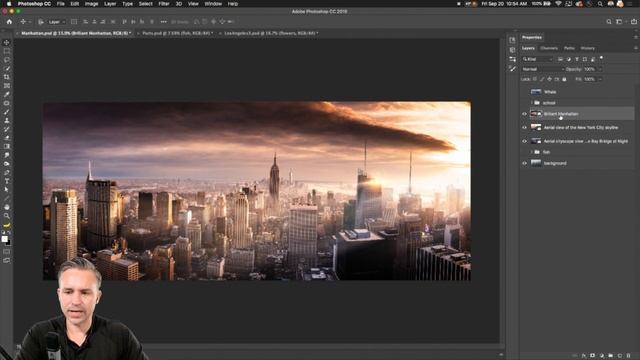Open the File menu
This screenshot has width=640, height=360.
tap(60, 4)
